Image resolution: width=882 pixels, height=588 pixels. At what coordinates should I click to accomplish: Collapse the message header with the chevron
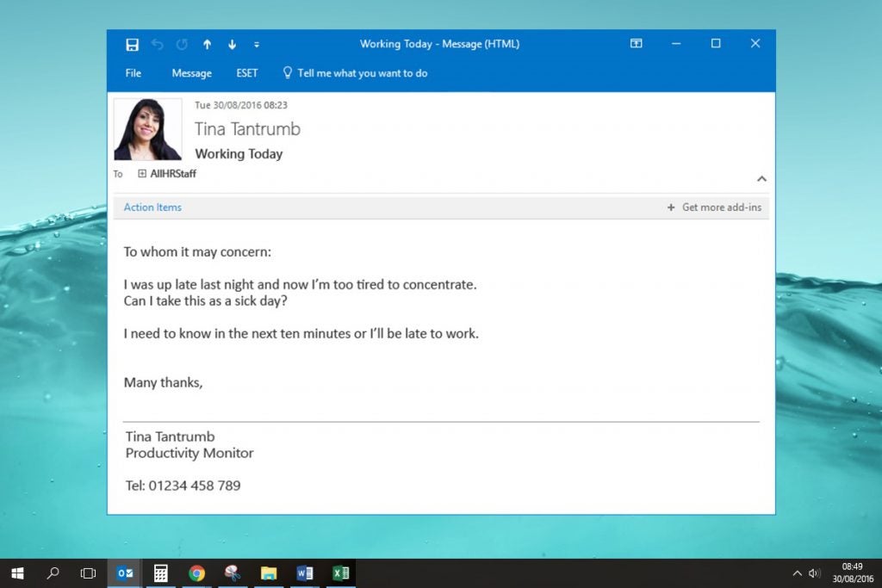[761, 179]
